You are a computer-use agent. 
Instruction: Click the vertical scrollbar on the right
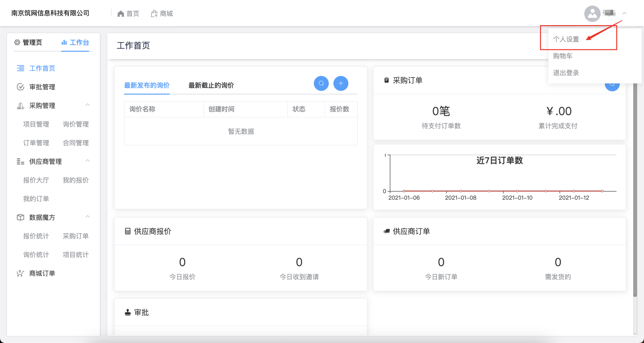(635, 188)
